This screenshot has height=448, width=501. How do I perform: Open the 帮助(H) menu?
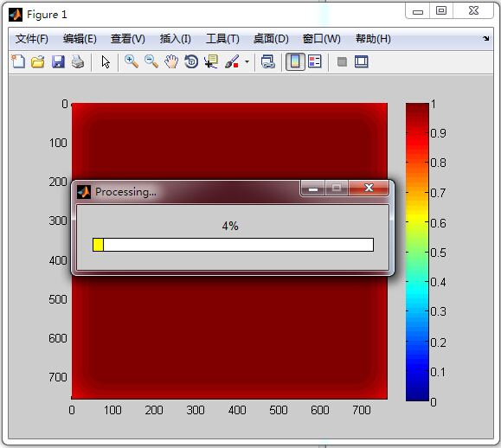pyautogui.click(x=373, y=39)
